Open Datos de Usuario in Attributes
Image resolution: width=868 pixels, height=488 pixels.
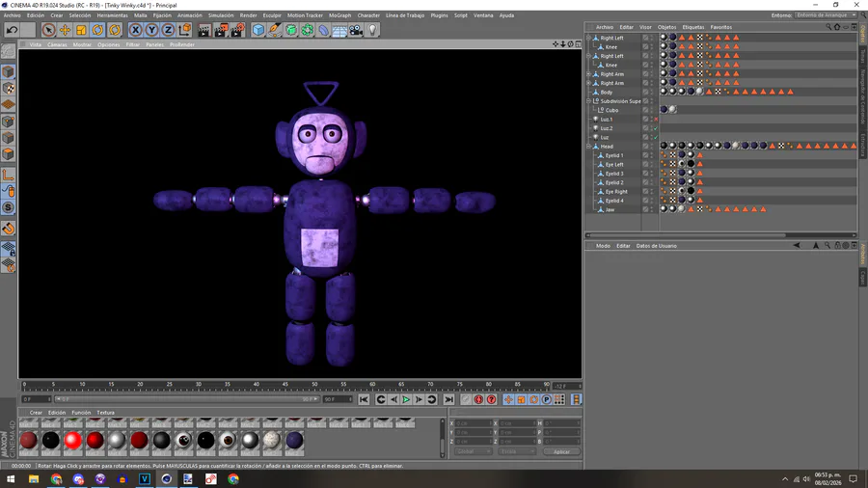click(x=656, y=246)
